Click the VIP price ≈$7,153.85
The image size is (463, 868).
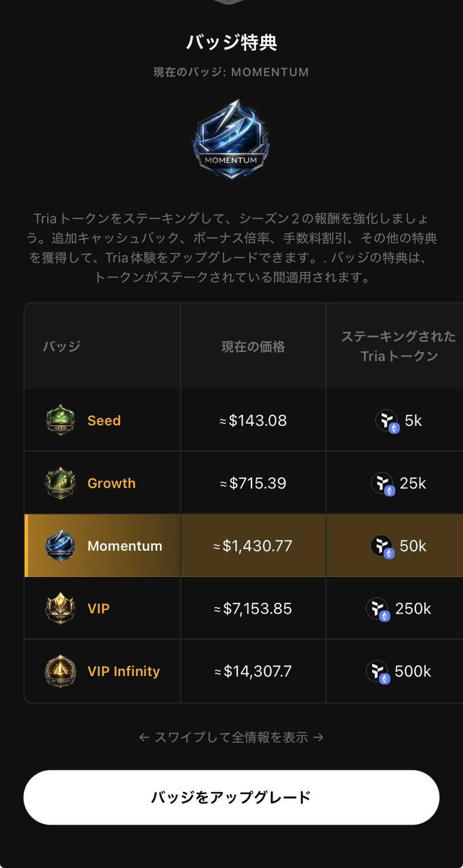click(x=253, y=608)
